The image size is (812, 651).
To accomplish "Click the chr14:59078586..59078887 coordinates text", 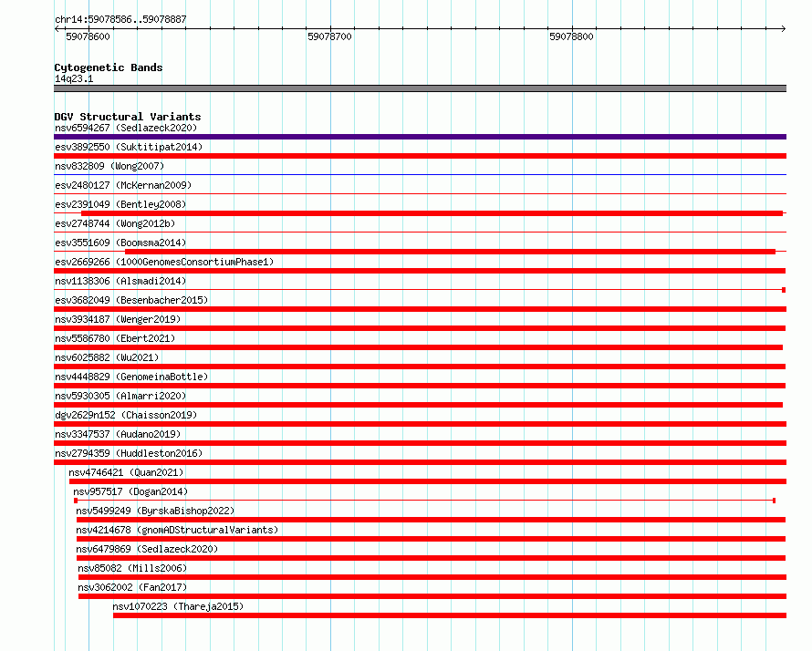I will [120, 19].
